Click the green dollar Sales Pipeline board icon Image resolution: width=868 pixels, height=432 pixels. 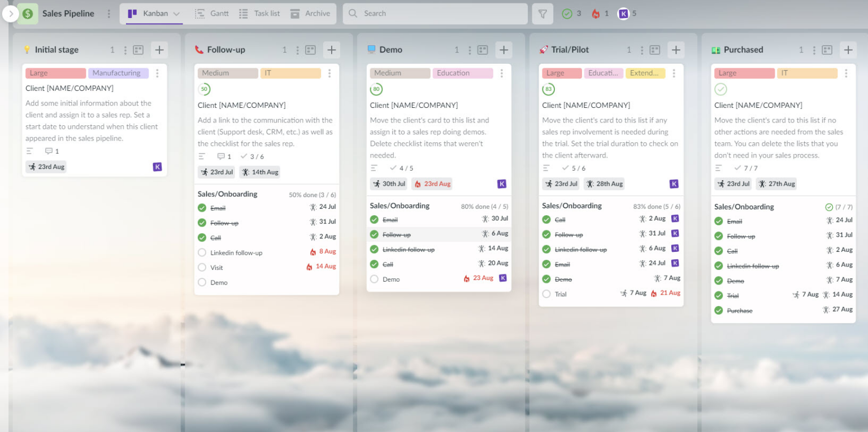click(28, 14)
